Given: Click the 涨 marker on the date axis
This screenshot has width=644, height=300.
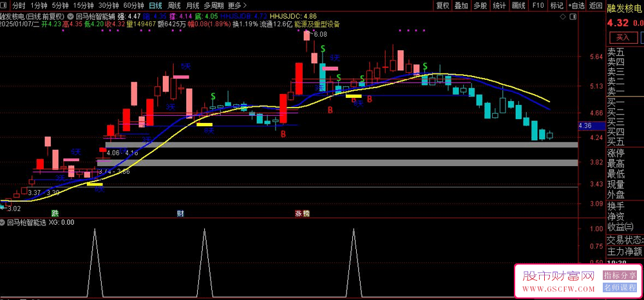Looking at the screenshot, I should click(298, 213).
